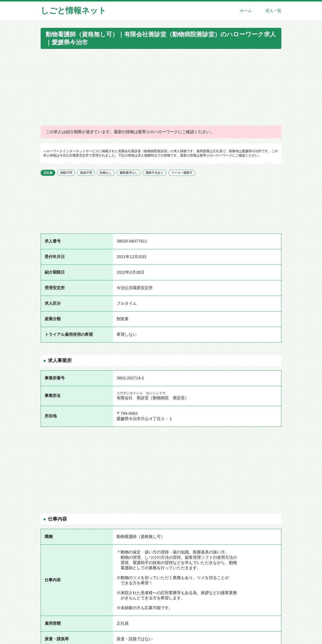Click job number 38020-08377611
Screen dimensions: 322x644
click(132, 241)
